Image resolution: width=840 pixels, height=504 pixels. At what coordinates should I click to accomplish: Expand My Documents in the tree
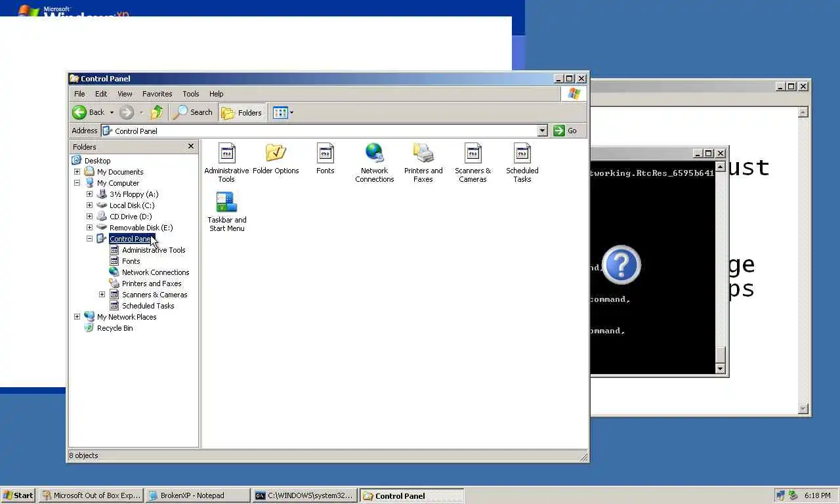point(77,172)
